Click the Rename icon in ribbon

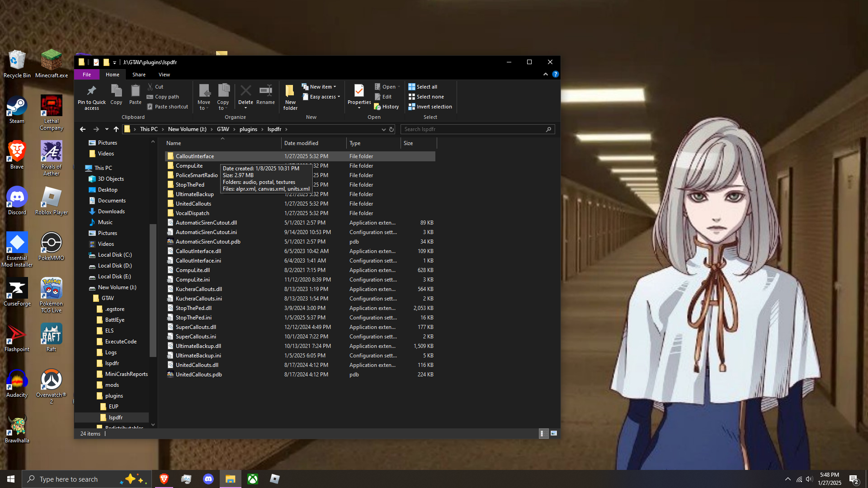click(265, 91)
